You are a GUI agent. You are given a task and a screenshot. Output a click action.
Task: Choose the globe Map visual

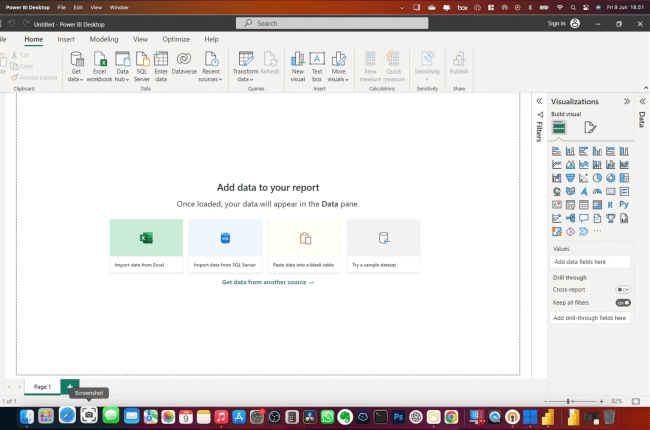(557, 191)
